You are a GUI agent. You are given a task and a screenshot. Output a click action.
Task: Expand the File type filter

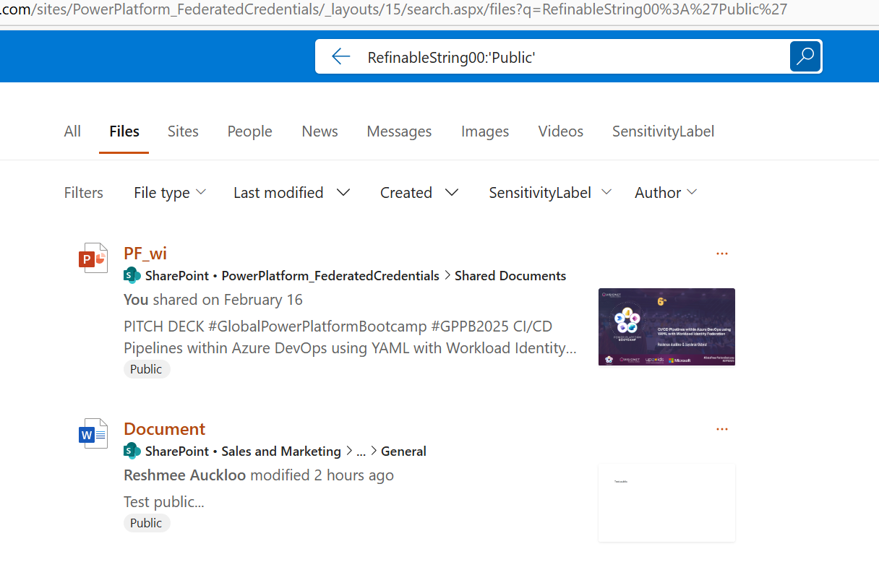[170, 193]
